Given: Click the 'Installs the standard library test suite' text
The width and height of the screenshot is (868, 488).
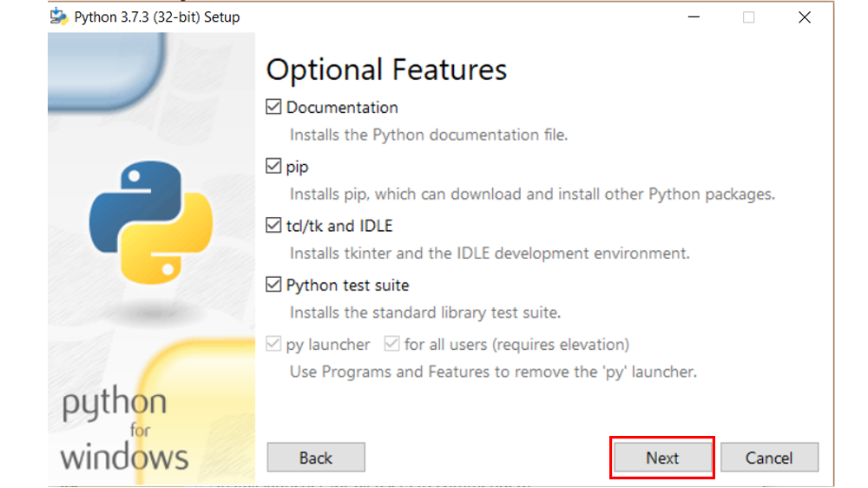Looking at the screenshot, I should click(x=424, y=313).
